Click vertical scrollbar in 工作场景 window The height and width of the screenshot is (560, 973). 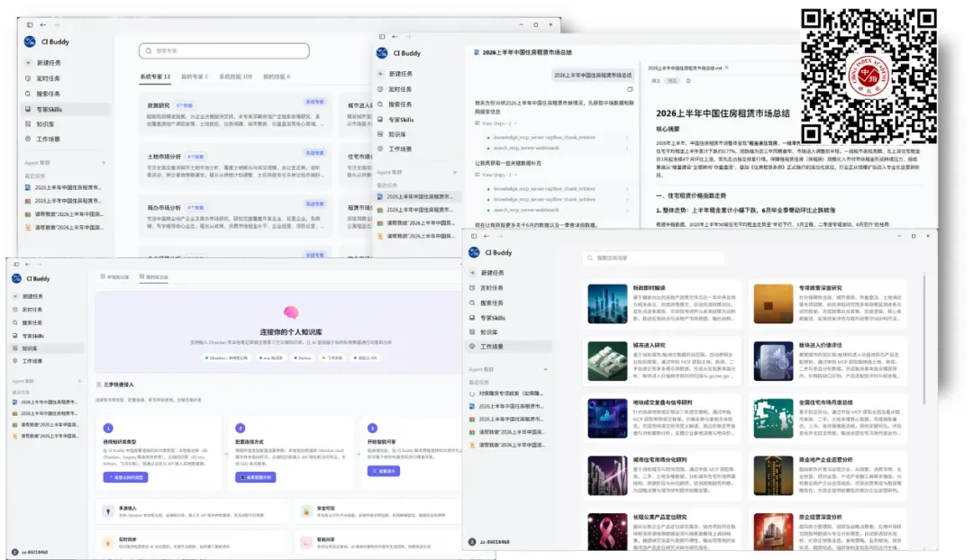[x=924, y=338]
